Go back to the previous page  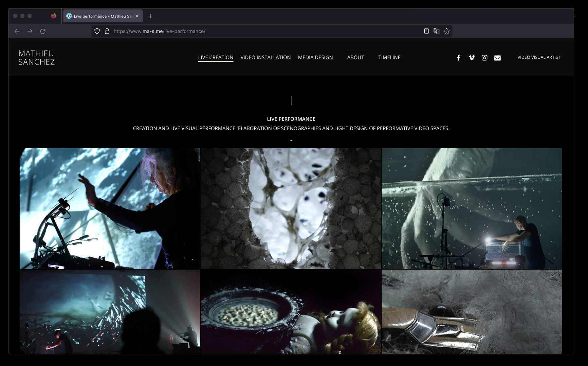17,31
